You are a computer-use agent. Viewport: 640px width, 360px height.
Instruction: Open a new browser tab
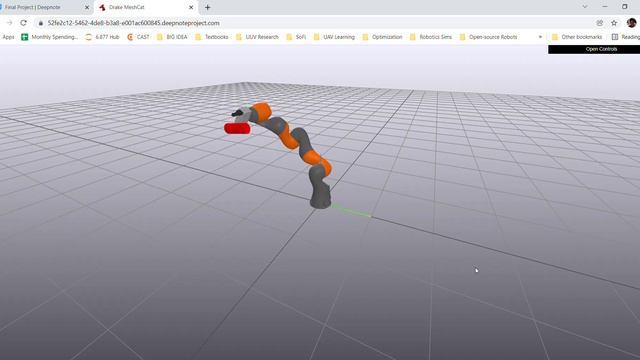tap(208, 7)
